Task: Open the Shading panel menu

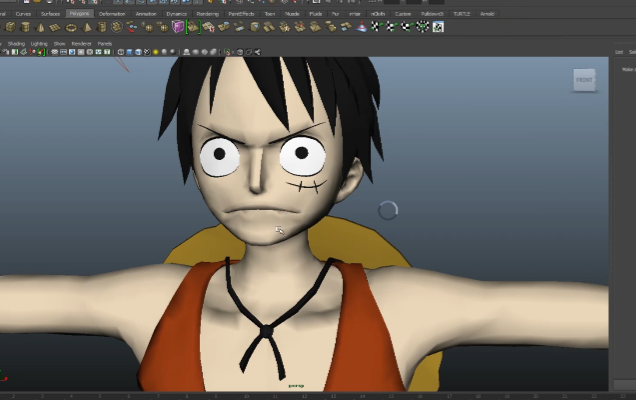Action: point(16,44)
